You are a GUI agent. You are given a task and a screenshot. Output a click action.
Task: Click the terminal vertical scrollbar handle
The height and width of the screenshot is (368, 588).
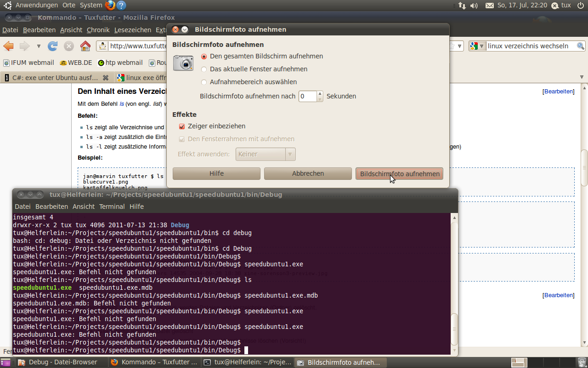click(x=454, y=329)
